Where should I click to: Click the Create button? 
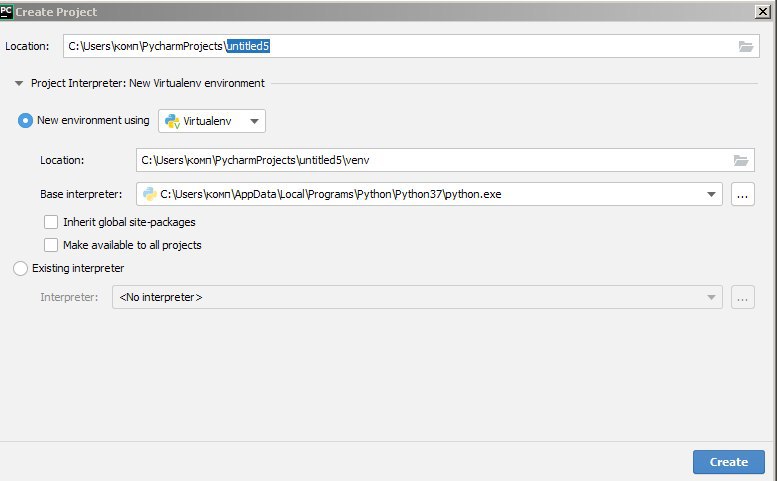729,462
